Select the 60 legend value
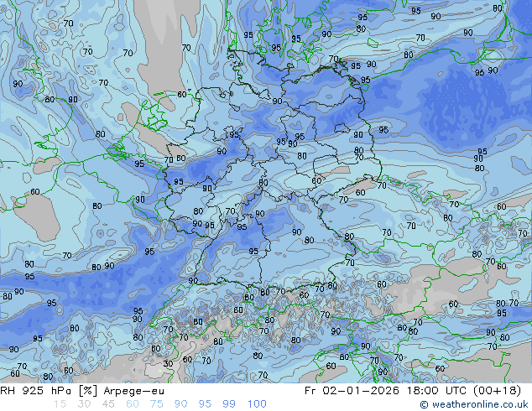Image resolution: width=532 pixels, height=411 pixels. pyautogui.click(x=133, y=404)
